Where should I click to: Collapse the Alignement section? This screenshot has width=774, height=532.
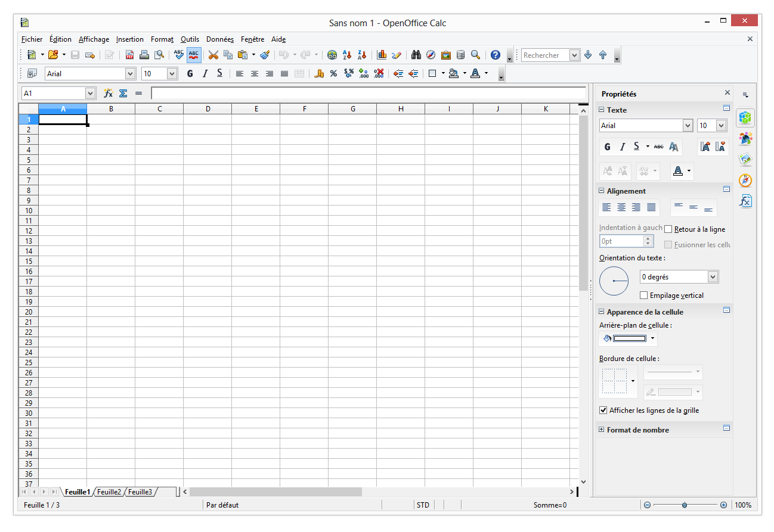pyautogui.click(x=601, y=191)
